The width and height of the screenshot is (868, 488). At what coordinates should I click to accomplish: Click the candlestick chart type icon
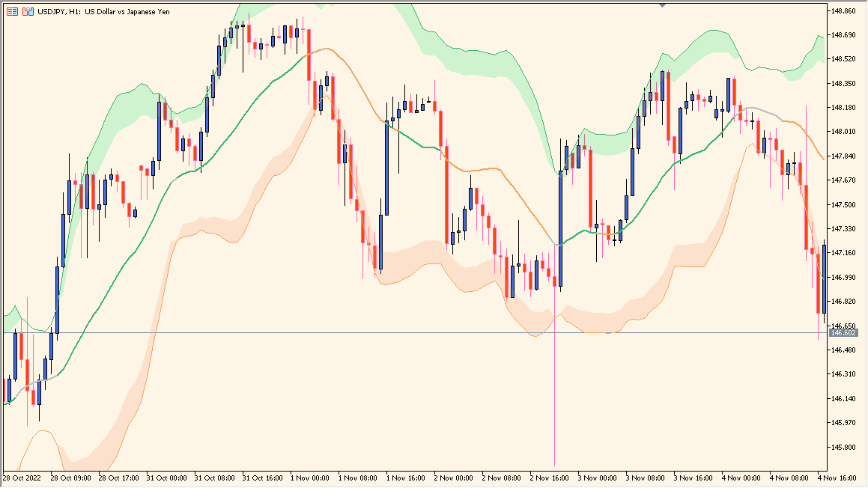(x=27, y=11)
